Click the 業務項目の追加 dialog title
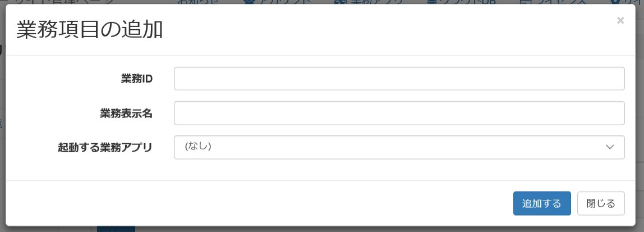The image size is (644, 232). coord(90,30)
